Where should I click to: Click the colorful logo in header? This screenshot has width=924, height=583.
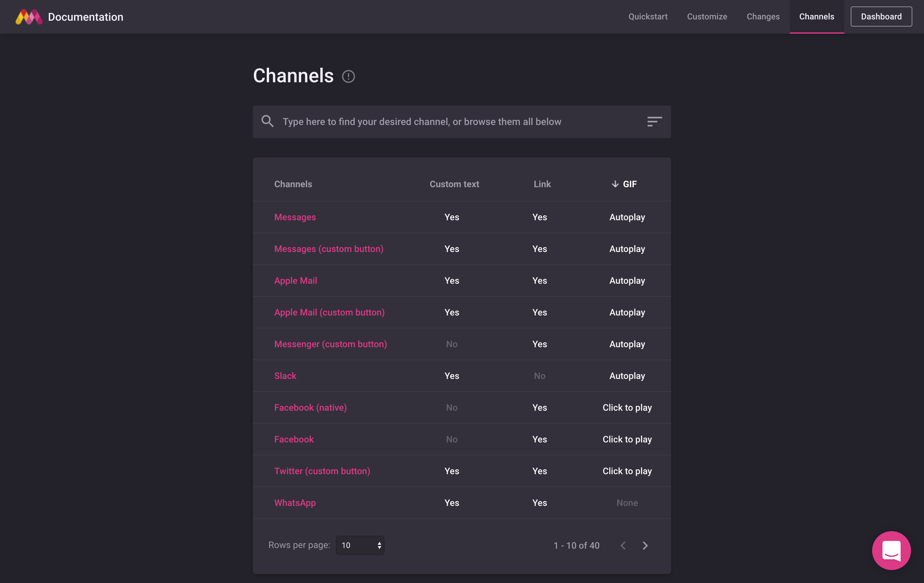coord(29,17)
